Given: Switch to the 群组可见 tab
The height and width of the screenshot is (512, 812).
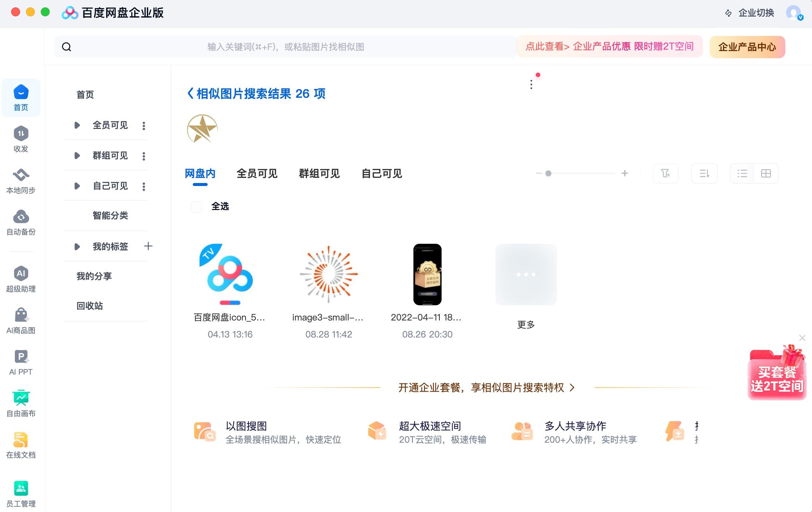Looking at the screenshot, I should [x=319, y=173].
